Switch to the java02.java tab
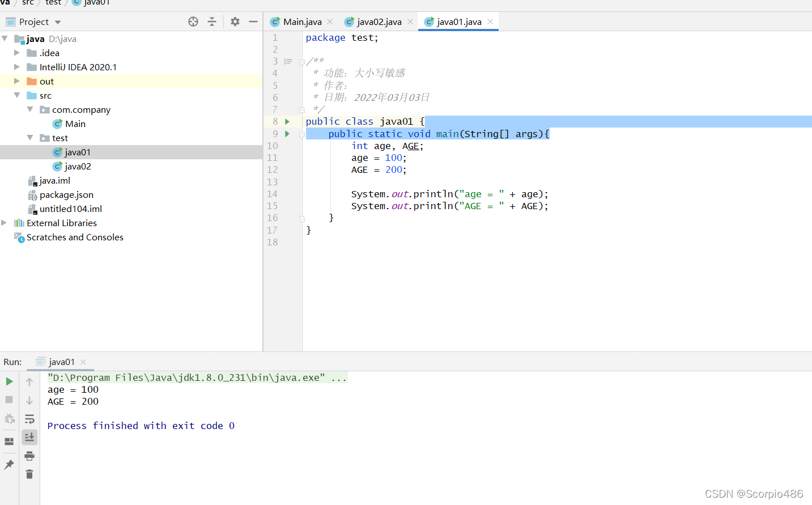Viewport: 812px width, 505px height. [x=379, y=22]
